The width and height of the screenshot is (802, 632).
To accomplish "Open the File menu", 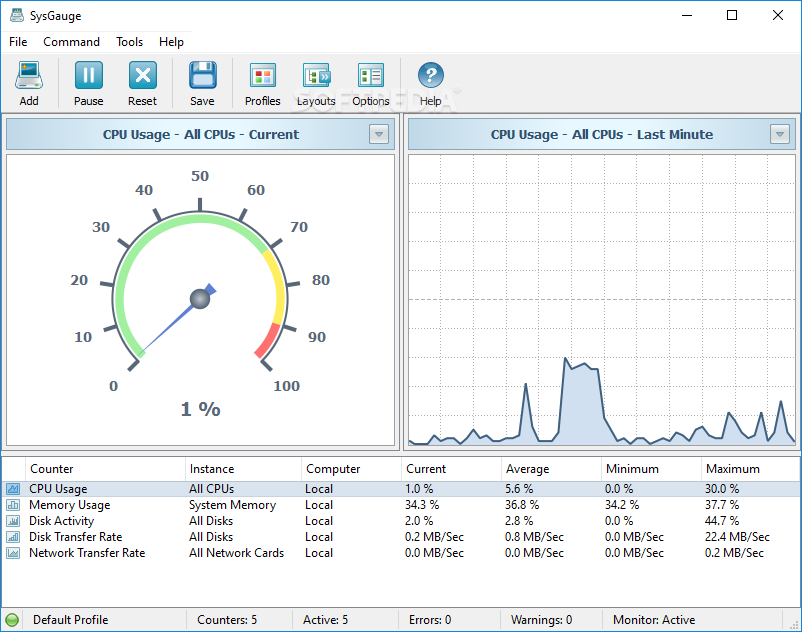I will point(18,42).
